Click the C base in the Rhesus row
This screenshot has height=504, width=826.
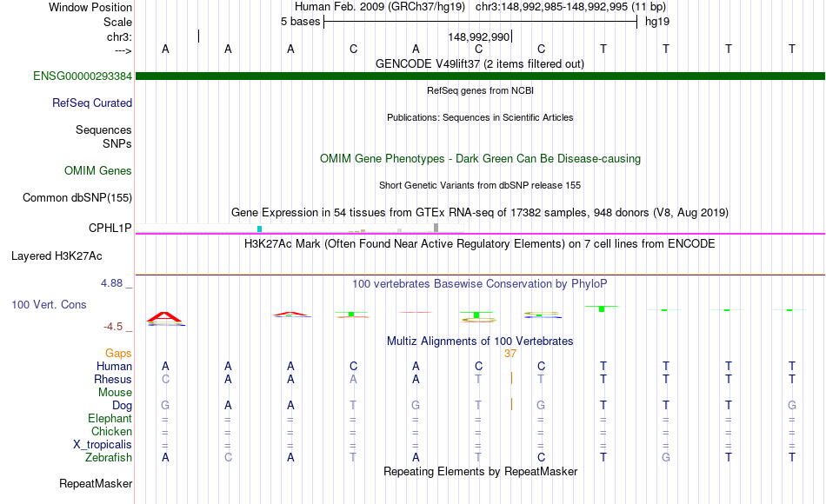tap(165, 379)
